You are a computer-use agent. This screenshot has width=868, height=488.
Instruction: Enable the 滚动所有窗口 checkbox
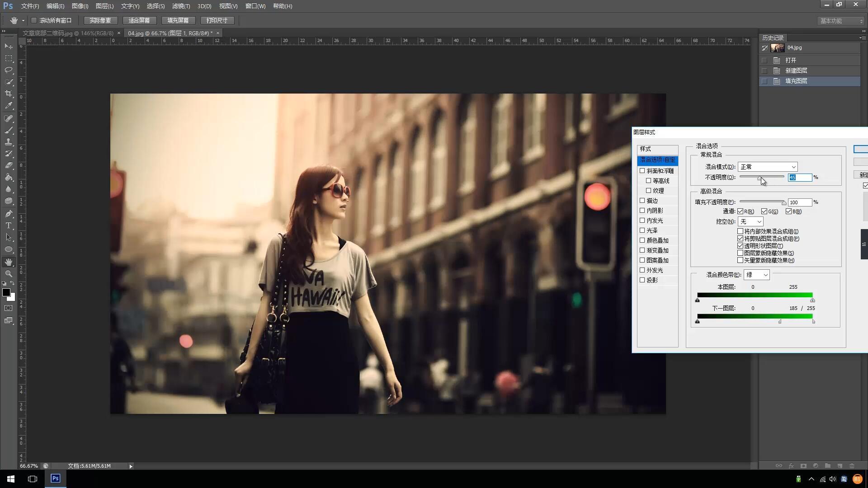click(34, 20)
